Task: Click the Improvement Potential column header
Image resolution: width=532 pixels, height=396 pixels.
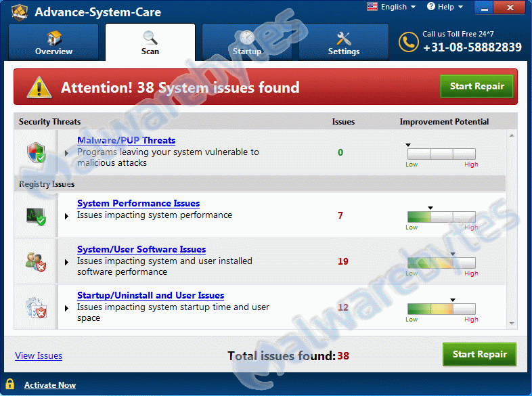Action: tap(444, 122)
